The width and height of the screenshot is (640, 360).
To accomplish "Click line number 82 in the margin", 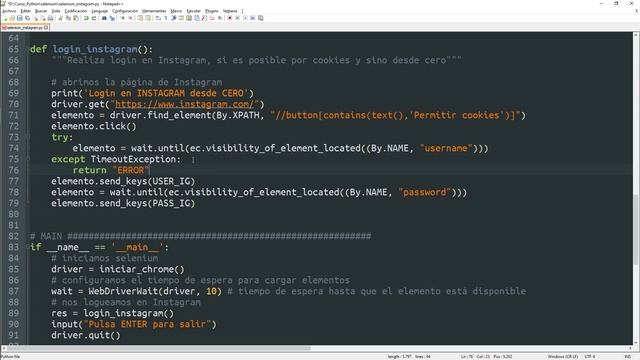I will (x=13, y=236).
